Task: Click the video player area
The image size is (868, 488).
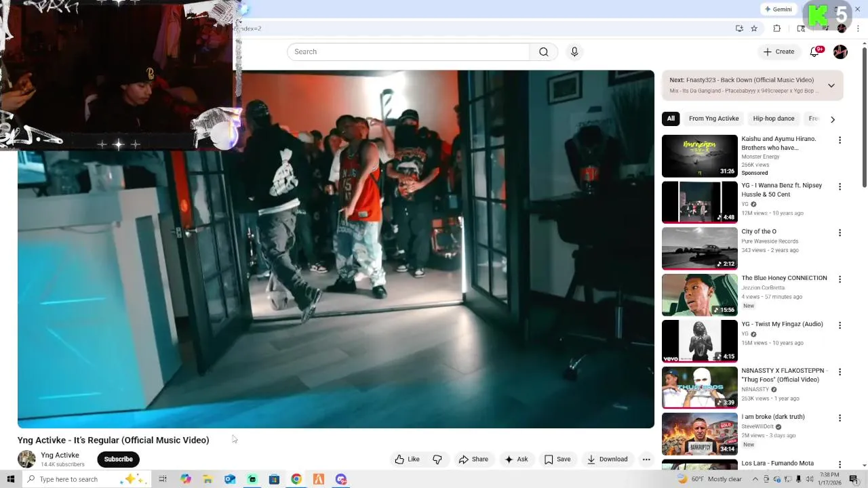Action: (x=336, y=249)
